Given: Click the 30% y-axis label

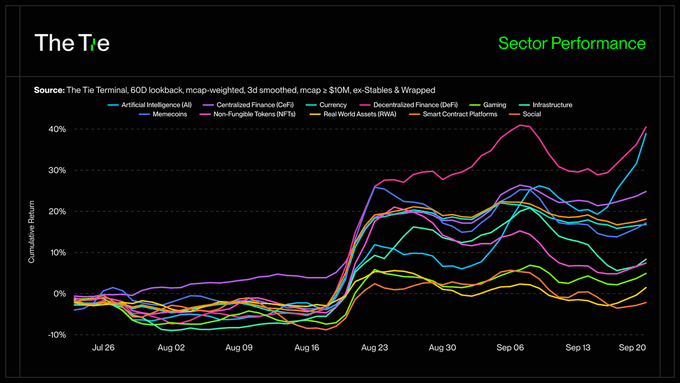Looking at the screenshot, I should [x=57, y=170].
